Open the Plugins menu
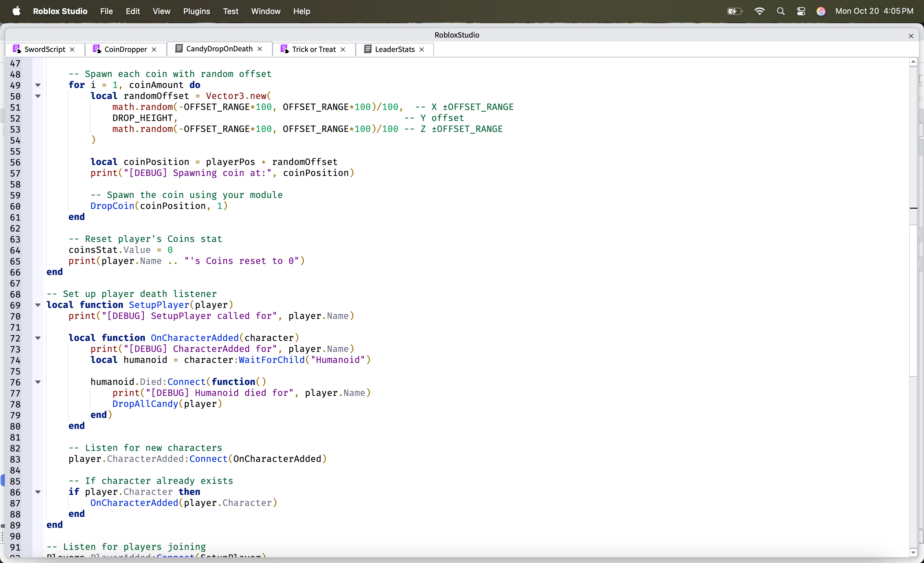 click(196, 11)
